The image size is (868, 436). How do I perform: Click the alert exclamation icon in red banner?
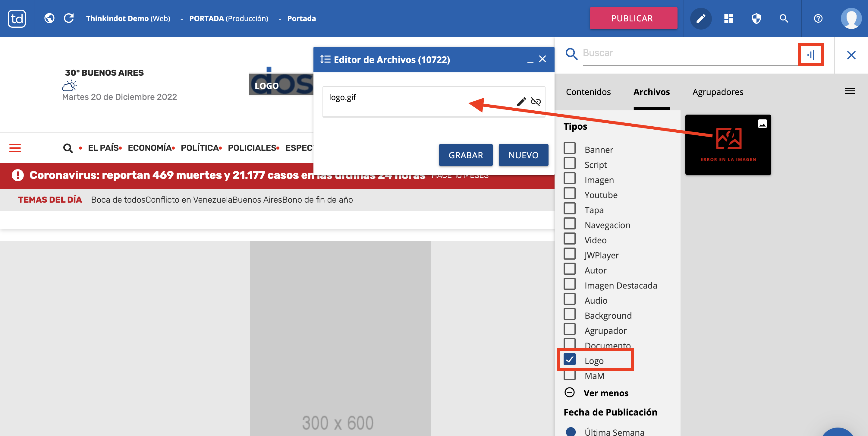pos(17,175)
